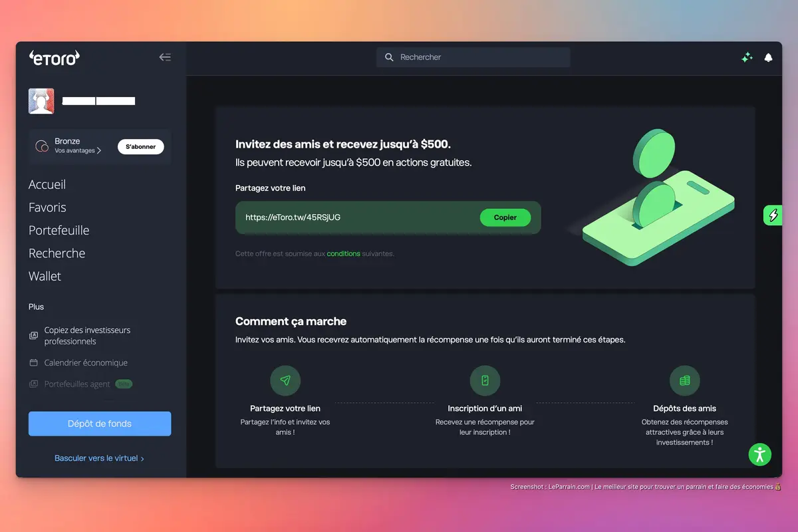798x532 pixels.
Task: Open the AI sparkle icon in header
Action: tap(747, 57)
